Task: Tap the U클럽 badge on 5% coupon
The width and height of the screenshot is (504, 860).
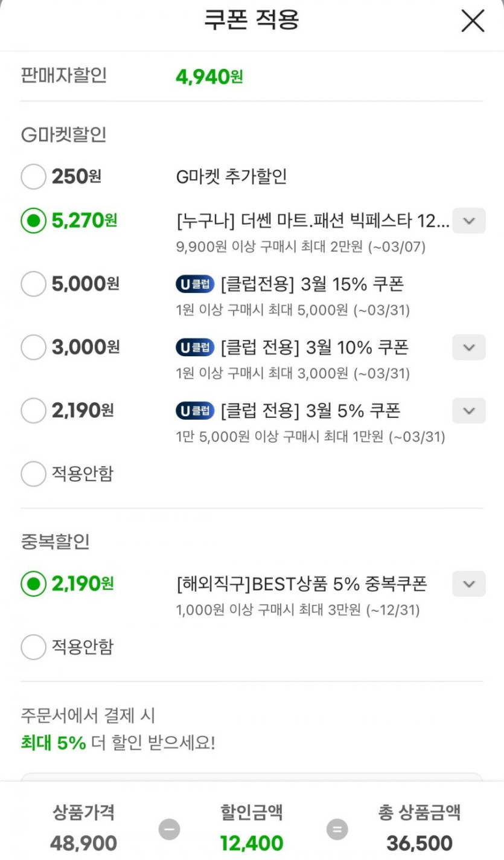Action: point(195,411)
